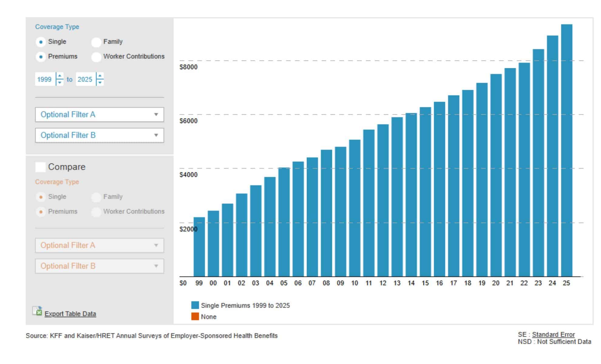Click the orange None legend swatch
Image resolution: width=601 pixels, height=364 pixels.
195,316
